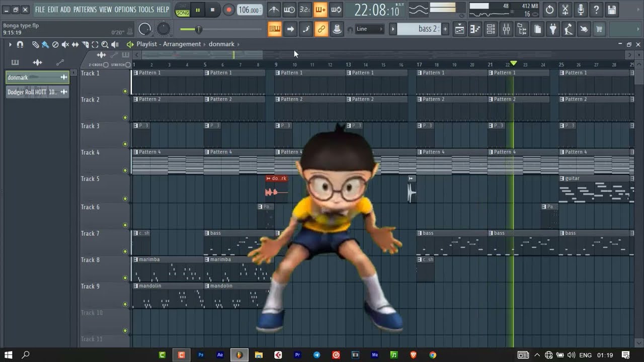Image resolution: width=644 pixels, height=362 pixels.
Task: Toggle the STRETCH option
Action: point(128,65)
